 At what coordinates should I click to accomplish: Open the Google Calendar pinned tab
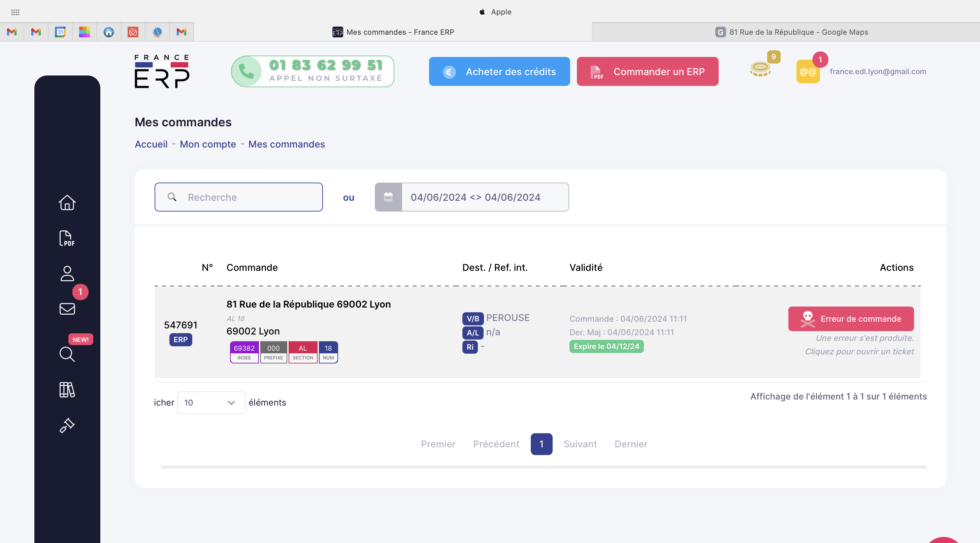click(60, 32)
